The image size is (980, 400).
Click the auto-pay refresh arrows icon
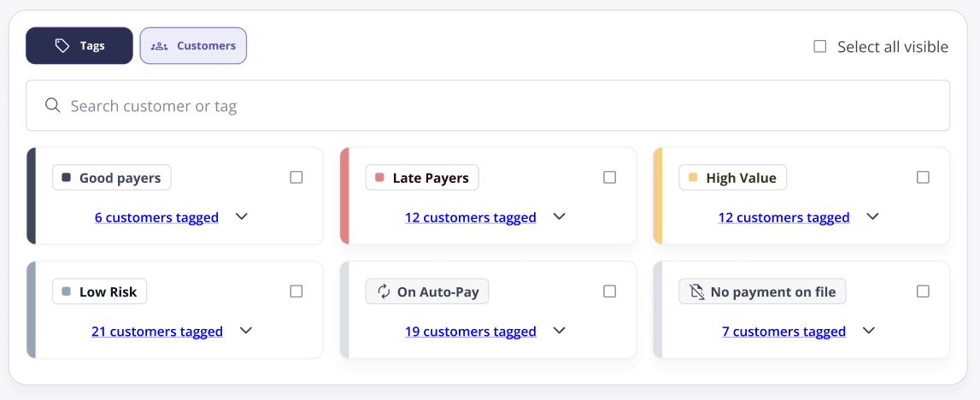pyautogui.click(x=383, y=291)
